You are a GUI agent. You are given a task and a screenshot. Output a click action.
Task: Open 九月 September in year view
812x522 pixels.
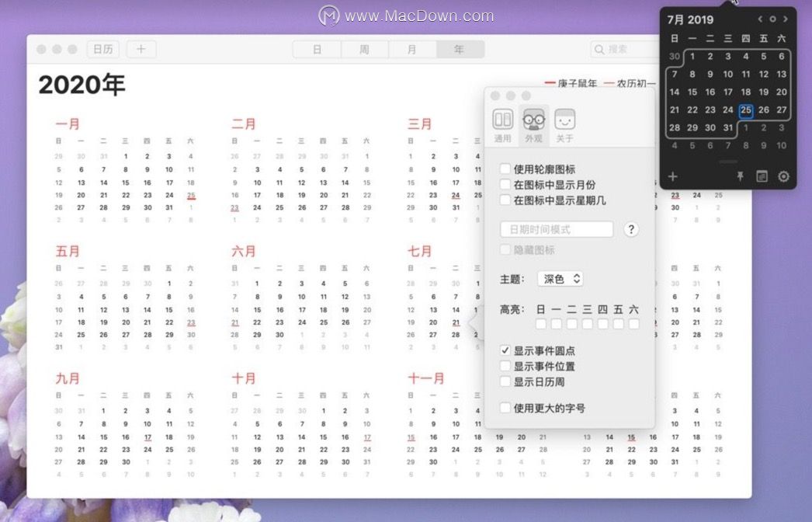(68, 378)
